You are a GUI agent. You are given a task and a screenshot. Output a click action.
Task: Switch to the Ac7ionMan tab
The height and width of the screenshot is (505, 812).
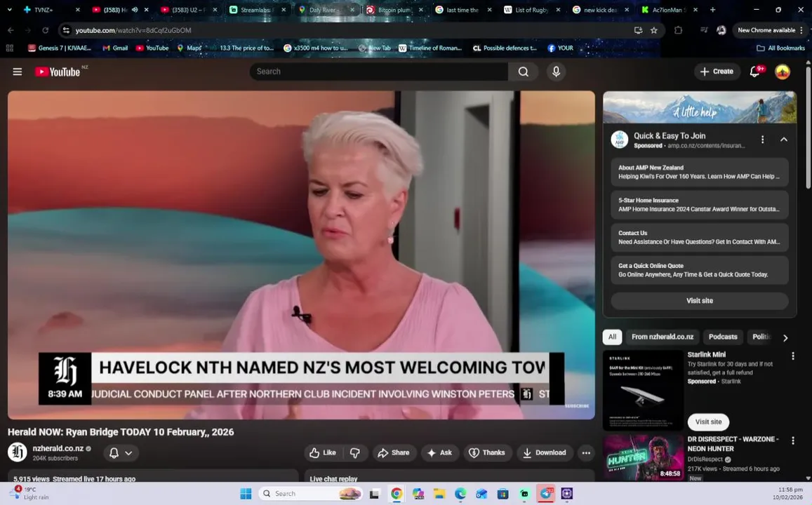pyautogui.click(x=670, y=9)
